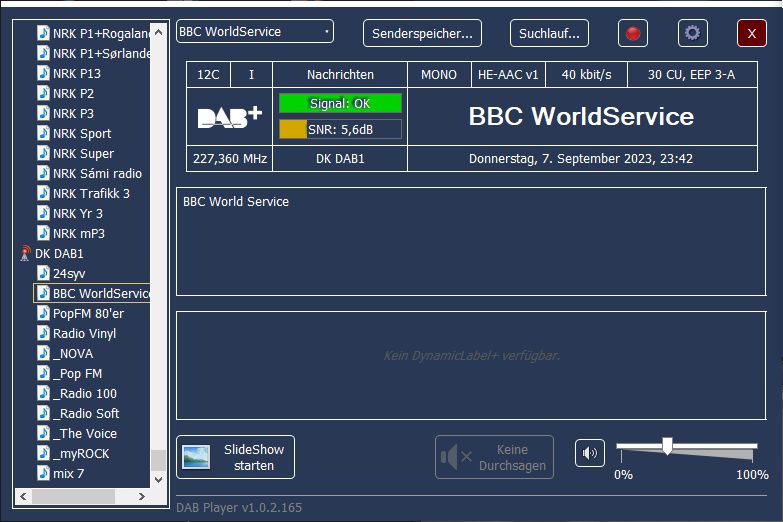Select BBC WorldService in the station list

92,293
